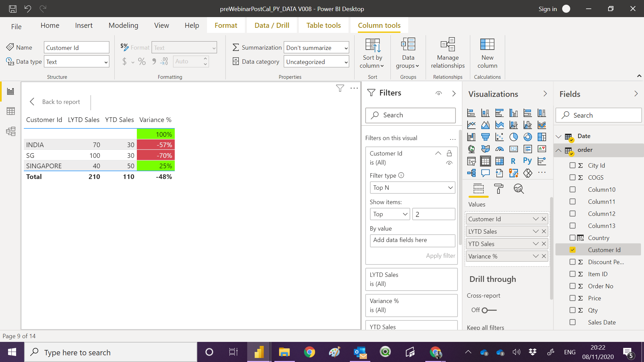The height and width of the screenshot is (362, 644).
Task: Open the Sort by column menu
Action: pos(372,53)
